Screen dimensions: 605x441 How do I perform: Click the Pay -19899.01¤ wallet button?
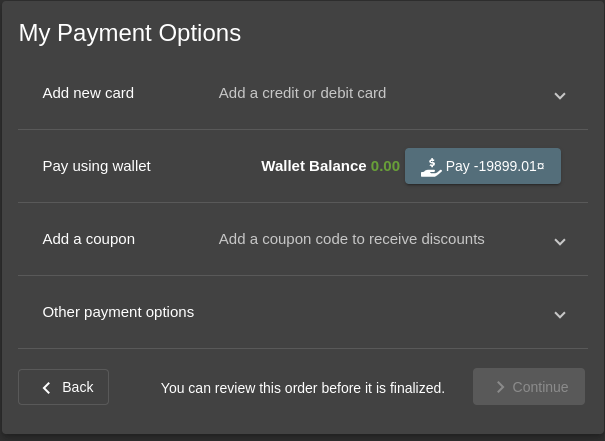[483, 166]
